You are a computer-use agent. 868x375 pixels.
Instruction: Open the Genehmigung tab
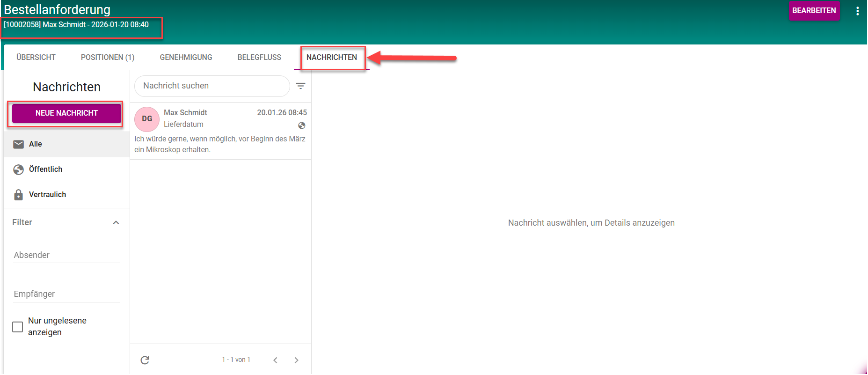point(186,58)
